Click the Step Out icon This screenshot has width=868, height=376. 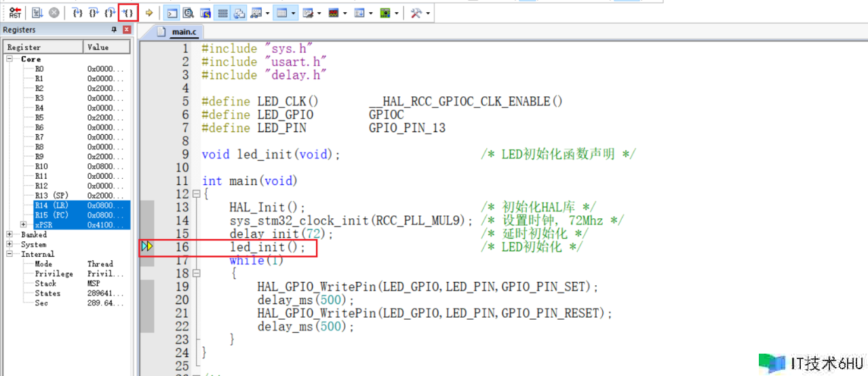[x=110, y=13]
